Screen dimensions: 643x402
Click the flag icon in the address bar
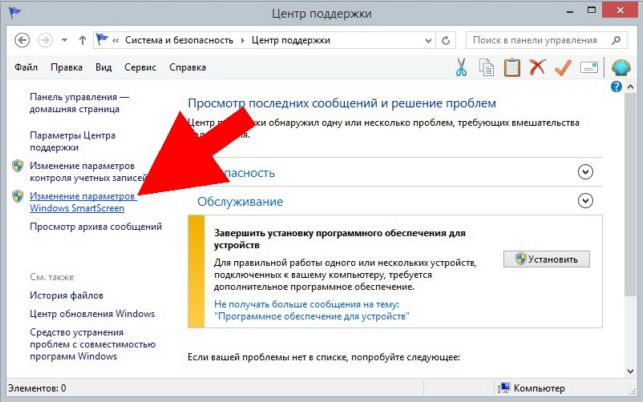[102, 40]
